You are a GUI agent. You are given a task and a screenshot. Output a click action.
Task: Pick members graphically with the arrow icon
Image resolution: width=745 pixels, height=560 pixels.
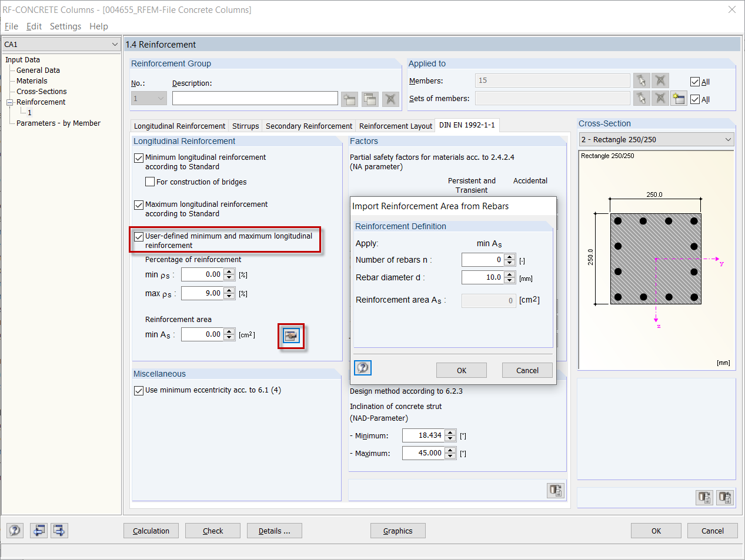coord(641,81)
